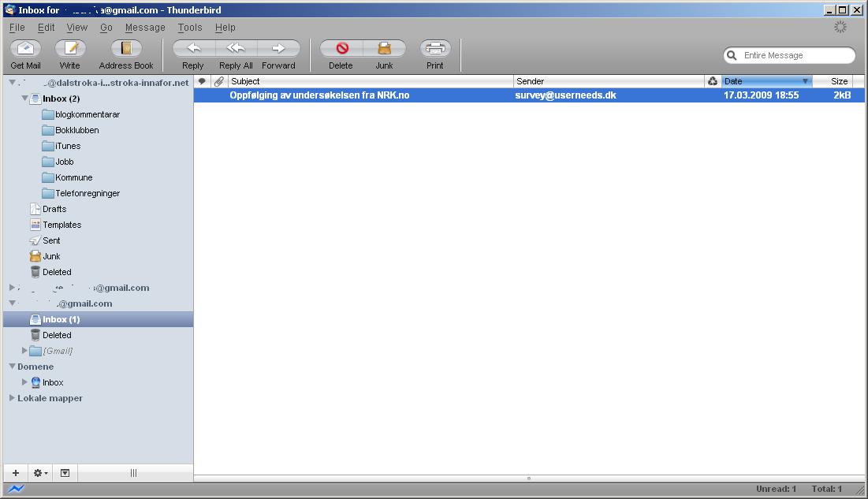The width and height of the screenshot is (868, 499).
Task: Expand the Lokale mapper folder tree
Action: 12,398
